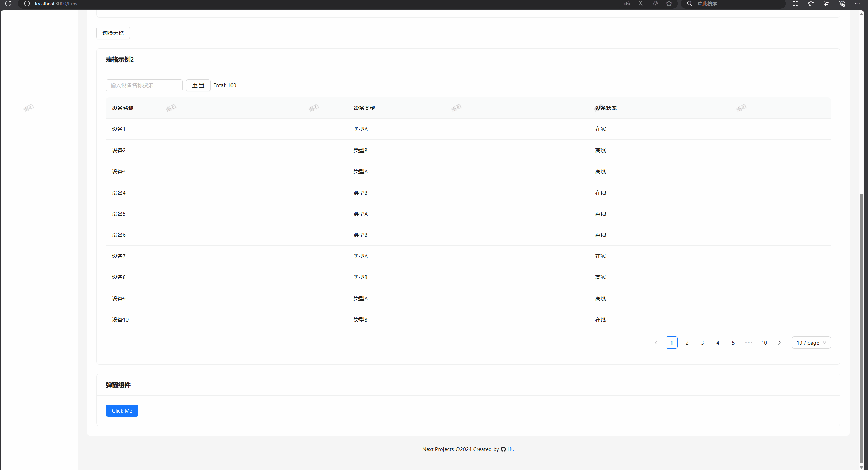Open the split screen icon
Screen dimensions: 868x470
pos(795,4)
